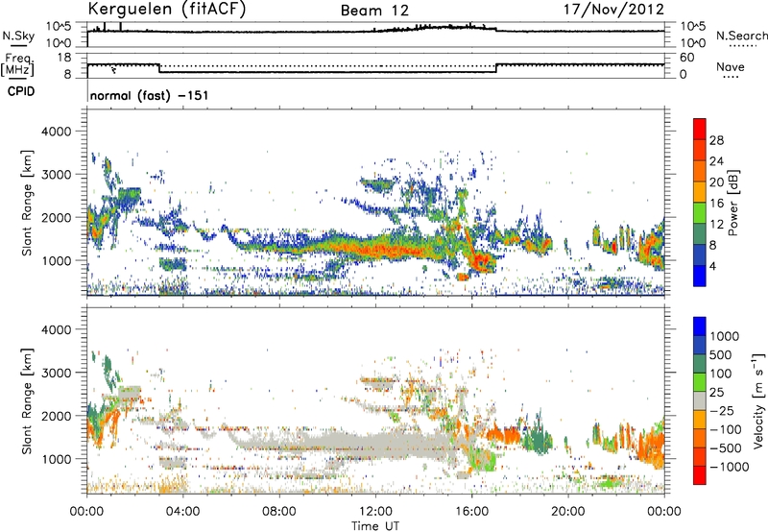Click the Kerguelen (fitACF) plot title
The width and height of the screenshot is (768, 532).
pos(166,9)
